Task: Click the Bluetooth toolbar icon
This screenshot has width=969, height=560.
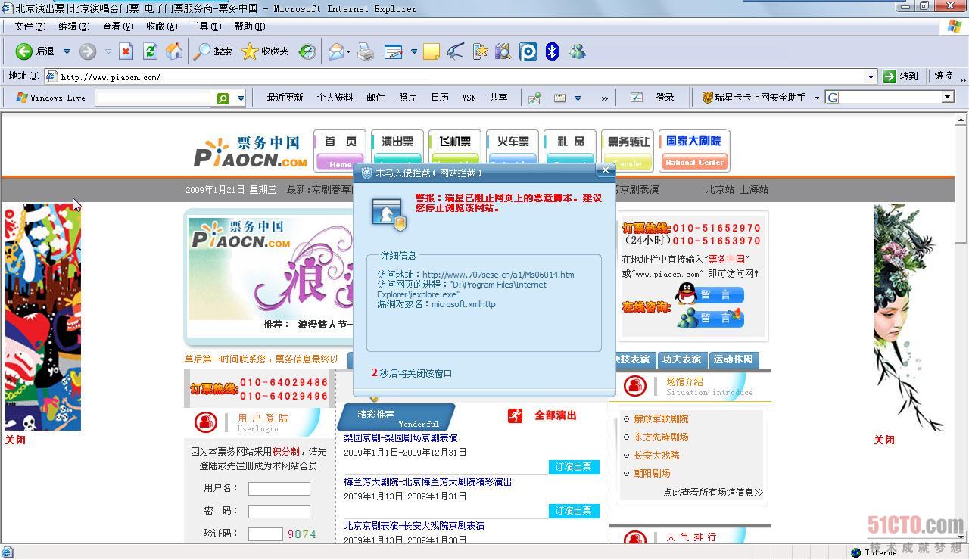Action: click(553, 51)
